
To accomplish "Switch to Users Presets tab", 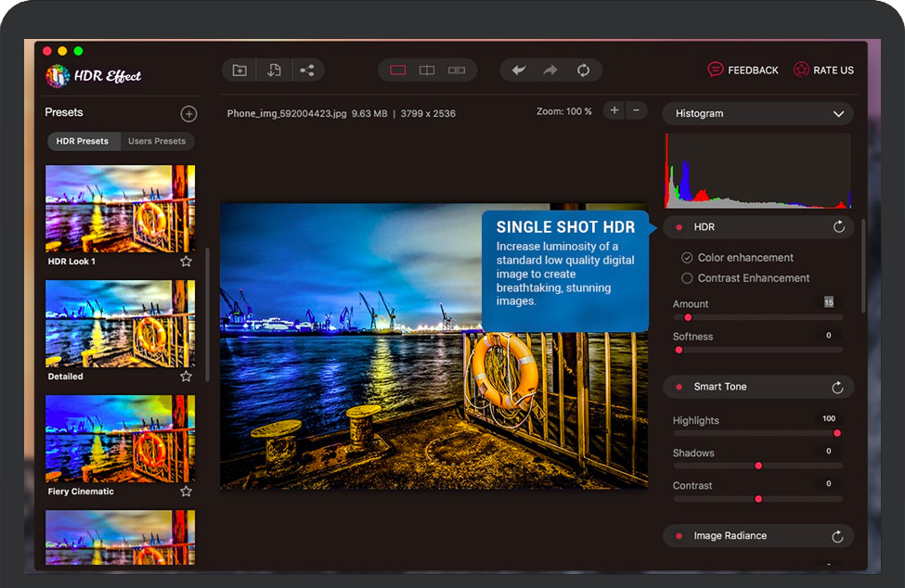I will (157, 142).
